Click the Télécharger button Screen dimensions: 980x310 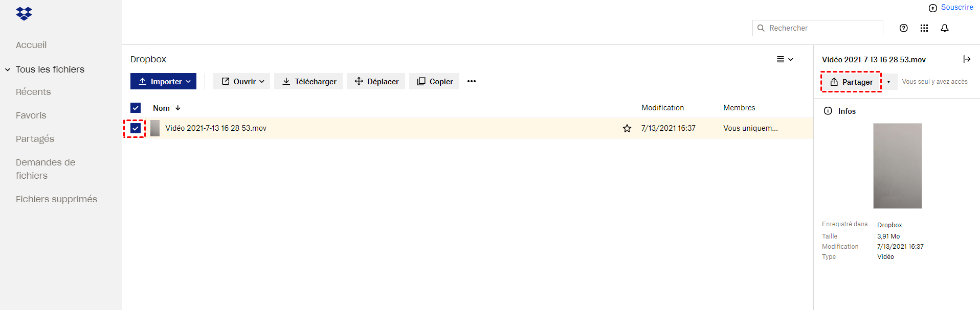pos(309,81)
